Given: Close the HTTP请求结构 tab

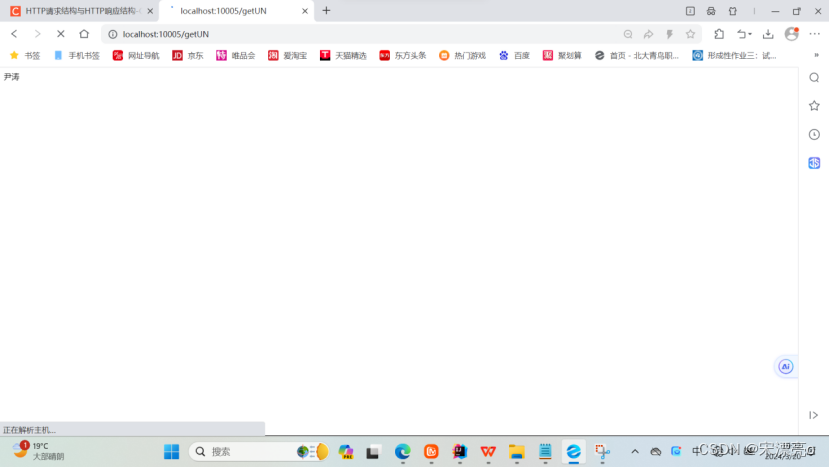Looking at the screenshot, I should (150, 11).
